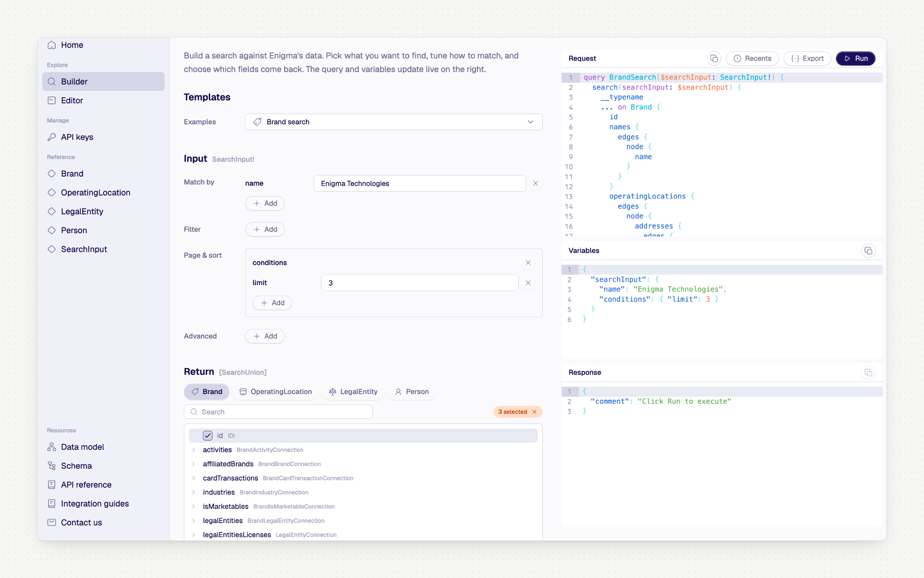
Task: Click line 13 operatingLocations in the Request
Action: [x=647, y=196]
